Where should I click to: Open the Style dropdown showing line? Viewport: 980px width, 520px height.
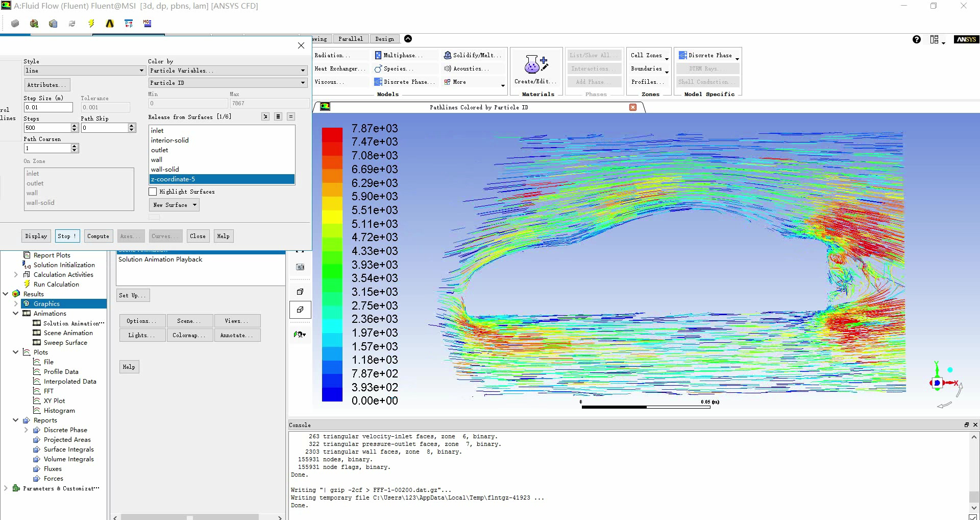(85, 70)
